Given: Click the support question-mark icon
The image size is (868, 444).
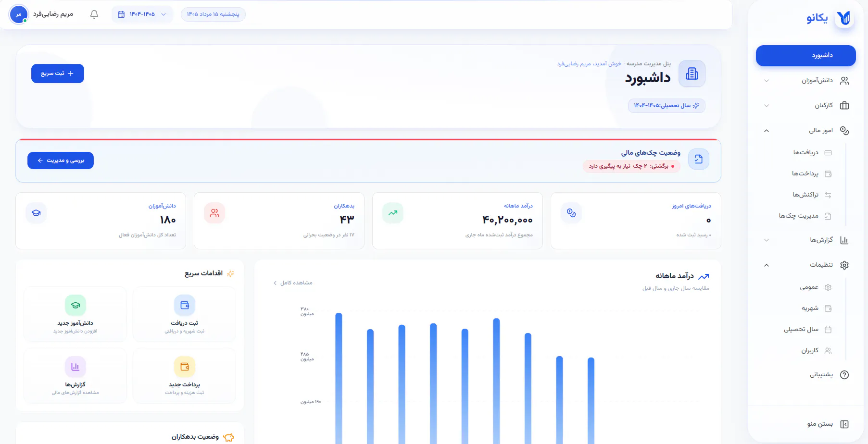Looking at the screenshot, I should coord(844,375).
